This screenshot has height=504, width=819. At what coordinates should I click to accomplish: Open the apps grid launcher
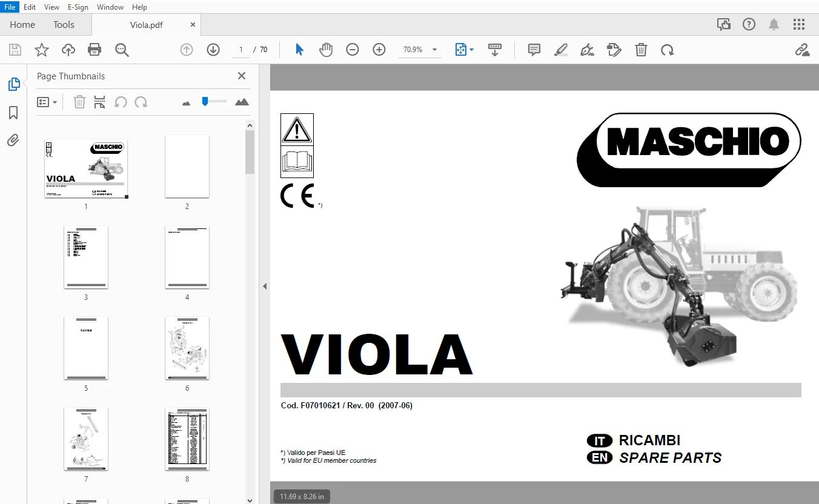799,25
